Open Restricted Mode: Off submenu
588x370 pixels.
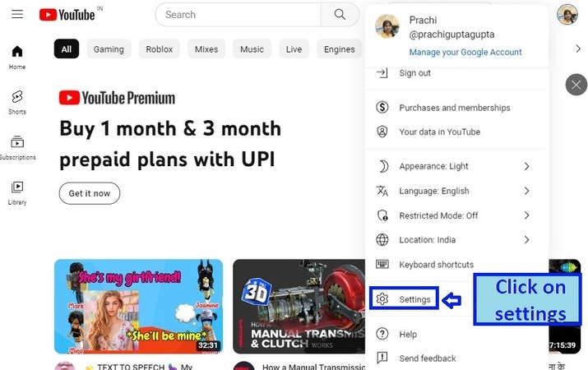point(455,215)
